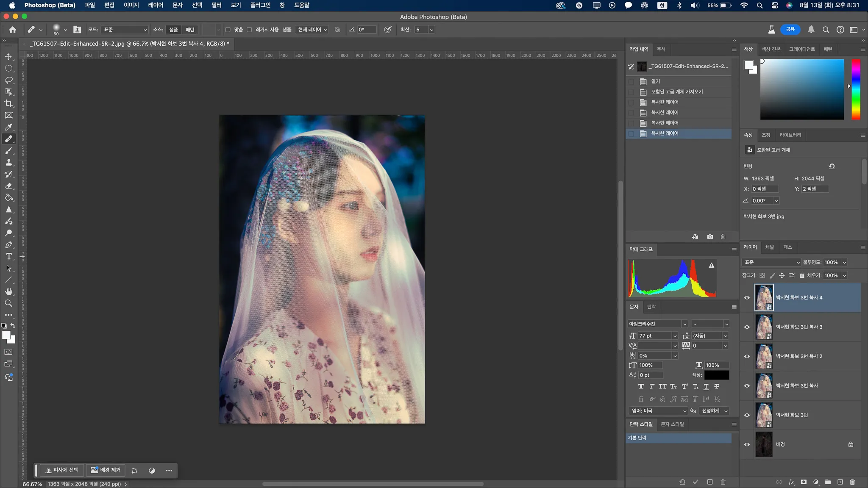Open the layer blend mode 표준 dropdown

point(771,262)
